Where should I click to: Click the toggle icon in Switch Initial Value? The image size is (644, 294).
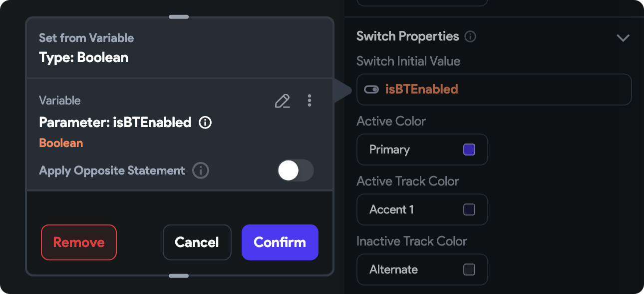tap(371, 89)
